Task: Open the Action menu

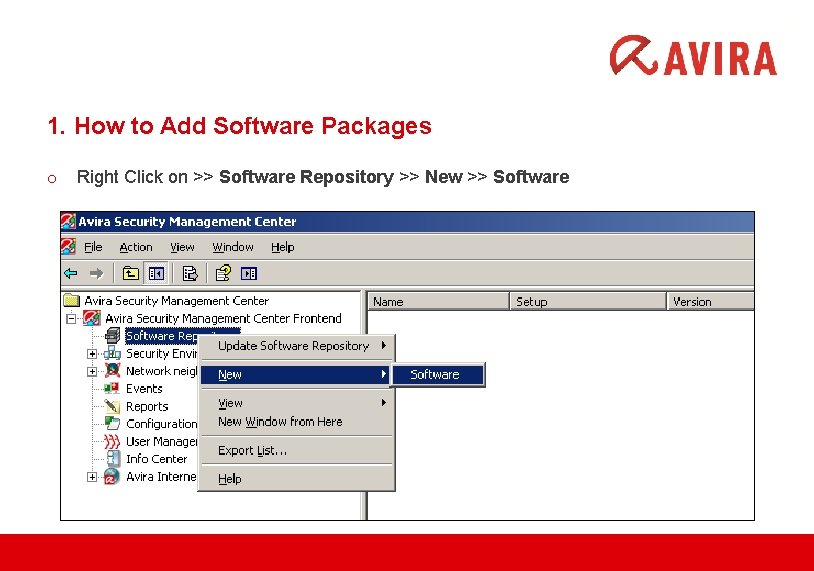Action: point(136,247)
